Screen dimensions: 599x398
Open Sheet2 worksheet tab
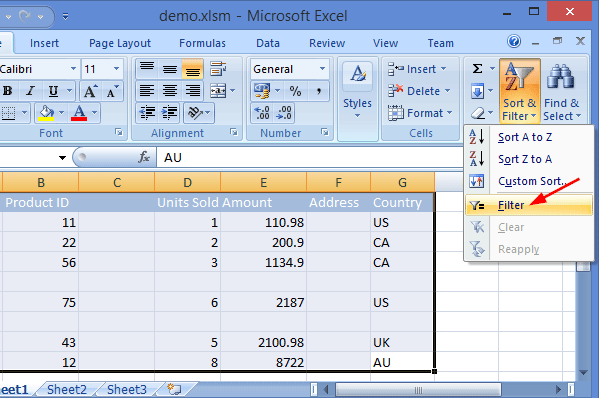click(67, 390)
